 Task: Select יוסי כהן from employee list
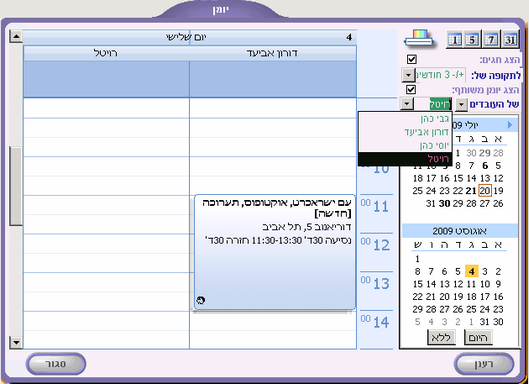coord(405,145)
